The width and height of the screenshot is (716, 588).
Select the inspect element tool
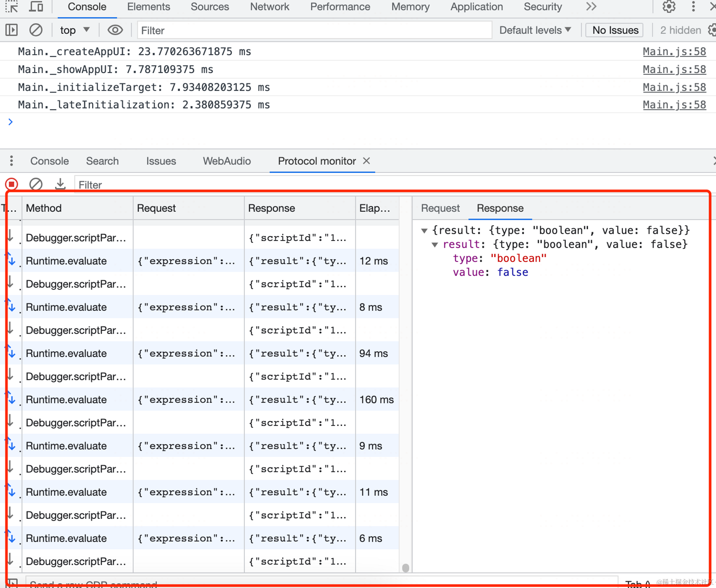(x=11, y=6)
